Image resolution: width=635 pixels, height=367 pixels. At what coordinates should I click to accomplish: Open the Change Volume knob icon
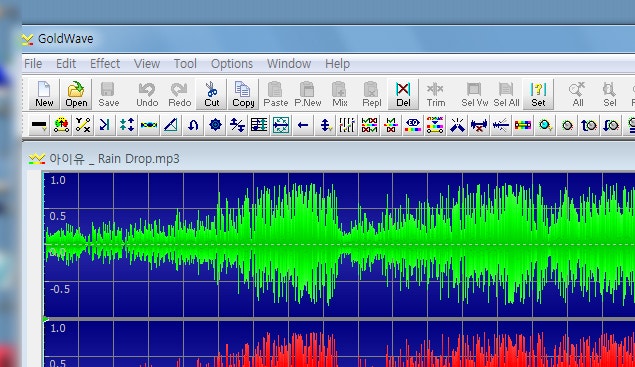click(x=567, y=125)
